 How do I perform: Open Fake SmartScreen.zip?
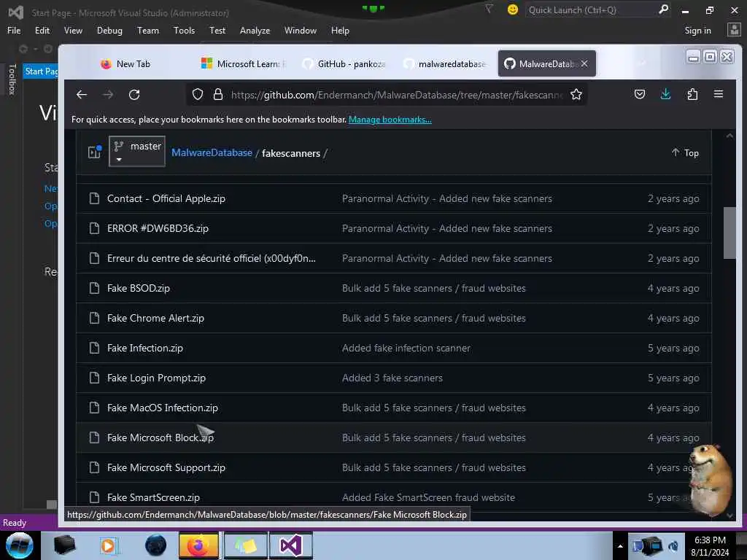pyautogui.click(x=153, y=497)
